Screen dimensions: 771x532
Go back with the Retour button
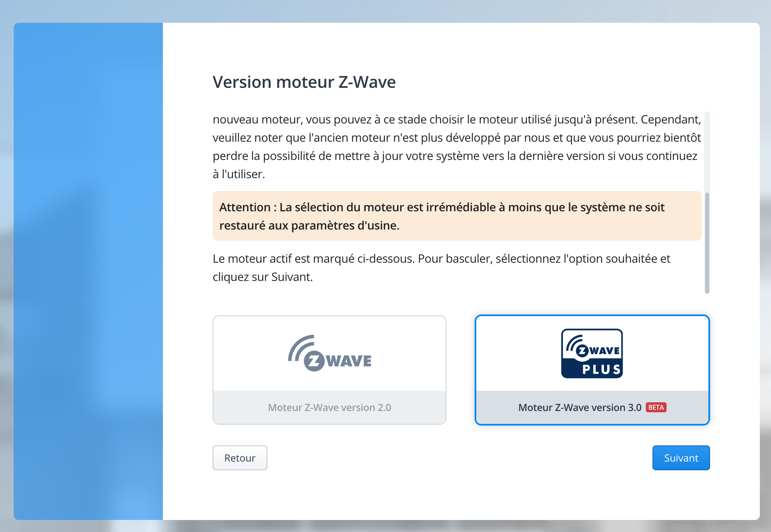coord(240,458)
